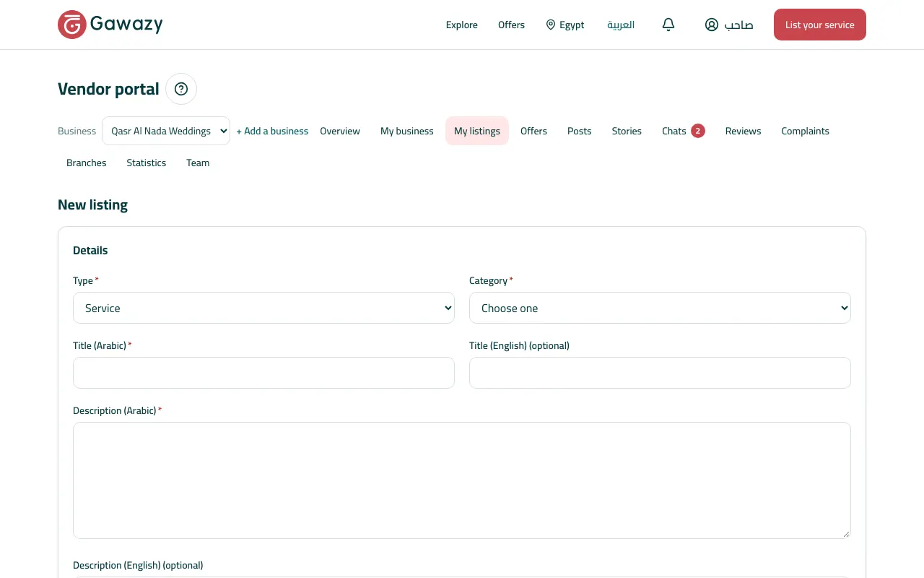Switch to the Stories tab

(x=627, y=131)
